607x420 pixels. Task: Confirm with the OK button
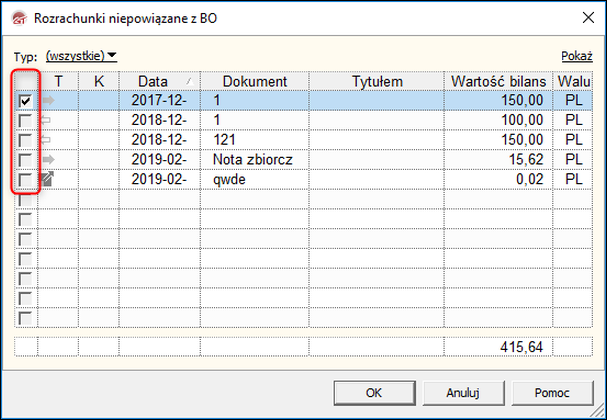click(373, 393)
